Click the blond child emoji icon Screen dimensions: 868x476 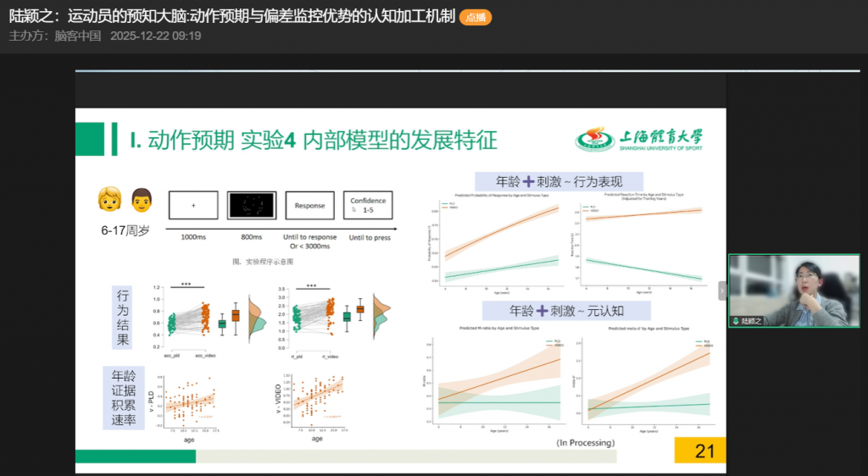[x=109, y=200]
